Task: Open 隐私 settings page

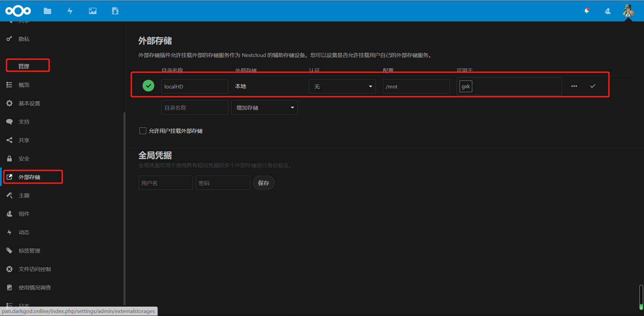Action: coord(24,39)
